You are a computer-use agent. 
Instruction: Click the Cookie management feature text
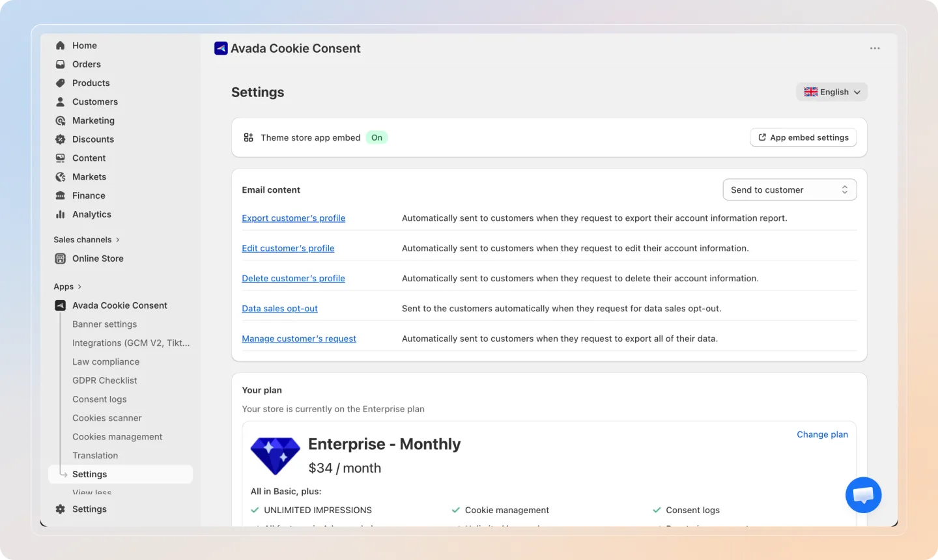(x=507, y=511)
